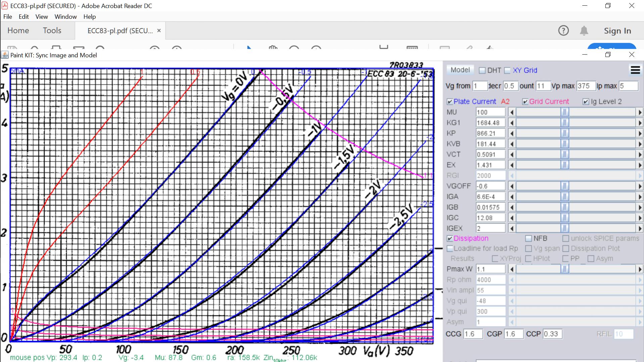The image size is (644, 362).
Task: Click the Pmax W value 1.1
Action: tap(491, 269)
